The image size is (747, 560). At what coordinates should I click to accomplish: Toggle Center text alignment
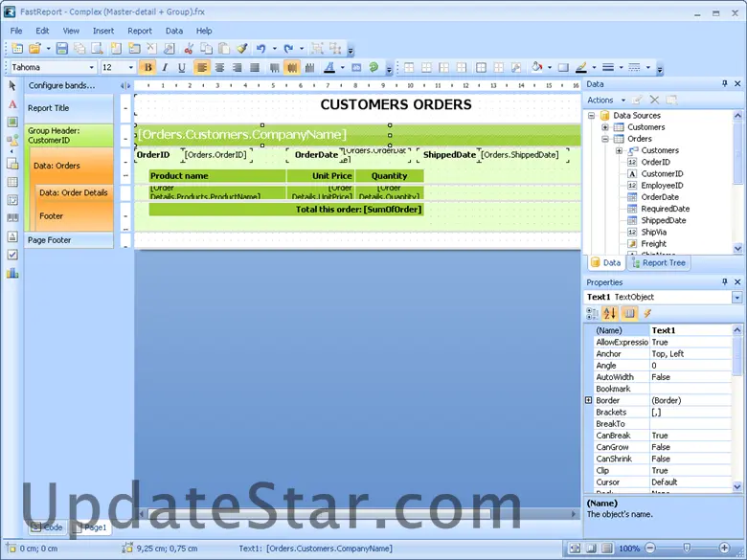point(219,68)
